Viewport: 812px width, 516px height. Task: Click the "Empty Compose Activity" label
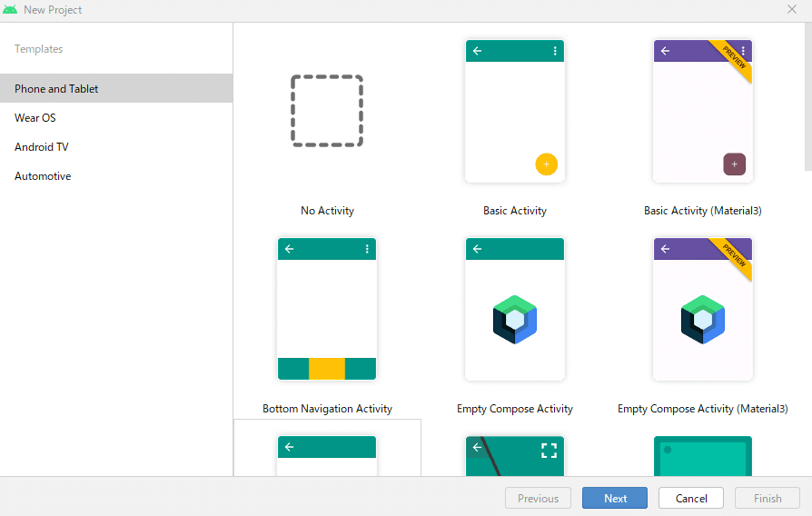(x=515, y=409)
